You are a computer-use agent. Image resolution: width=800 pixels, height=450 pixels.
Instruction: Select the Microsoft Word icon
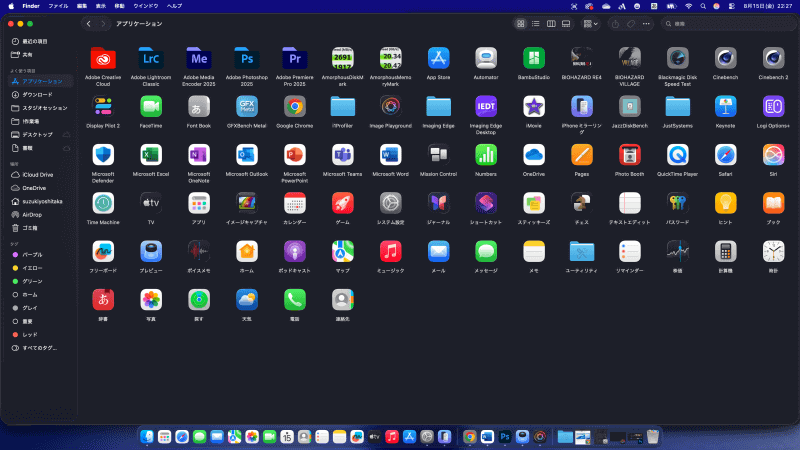pos(390,155)
